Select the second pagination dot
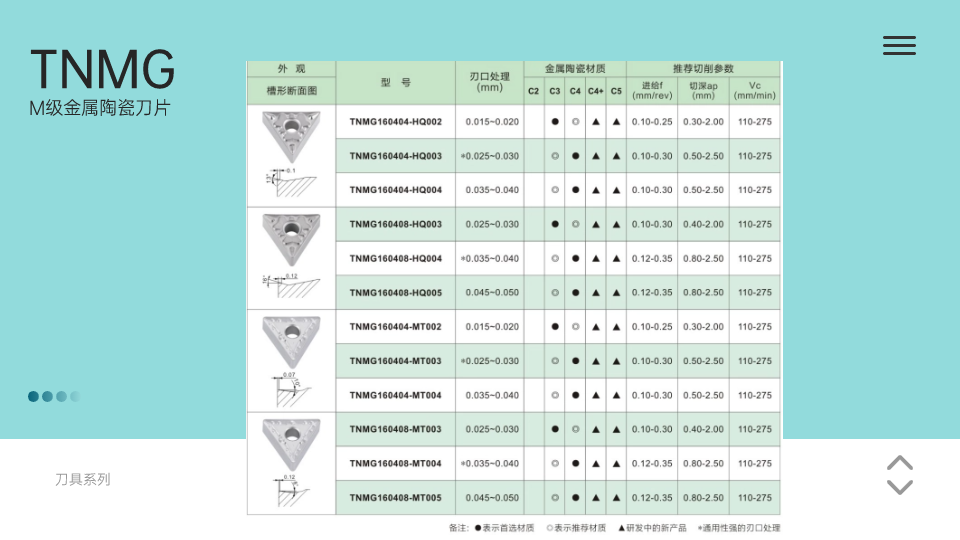The image size is (960, 540). pyautogui.click(x=47, y=396)
